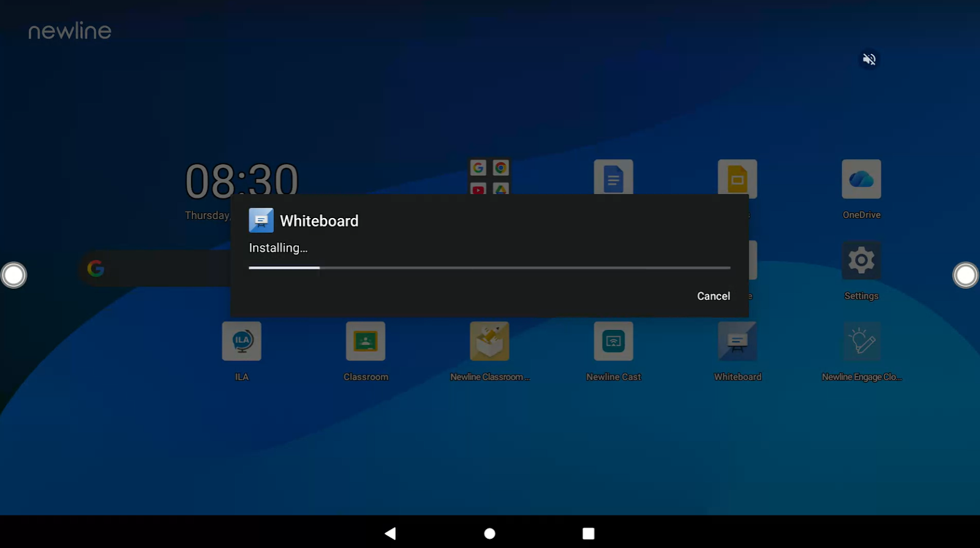Open the Google apps folder

pyautogui.click(x=489, y=177)
